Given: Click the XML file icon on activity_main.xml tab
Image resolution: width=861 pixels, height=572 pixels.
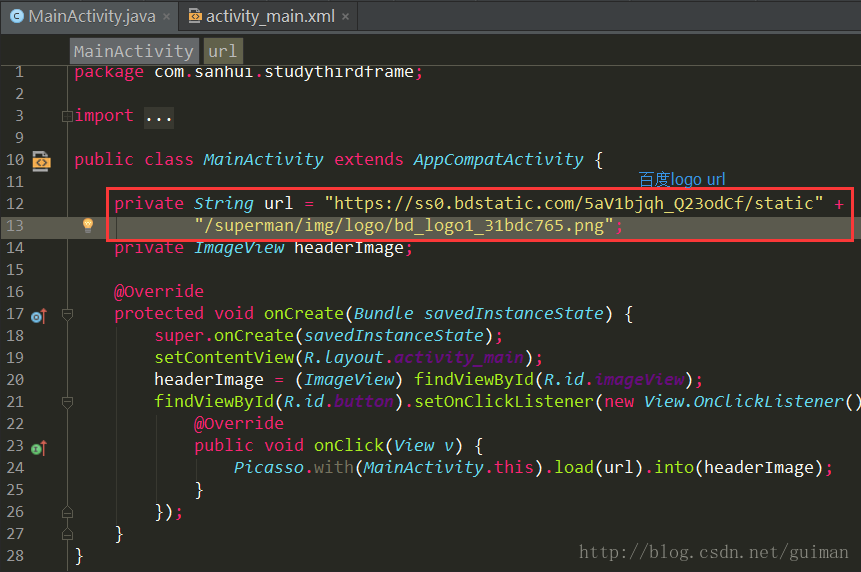Looking at the screenshot, I should (x=193, y=16).
